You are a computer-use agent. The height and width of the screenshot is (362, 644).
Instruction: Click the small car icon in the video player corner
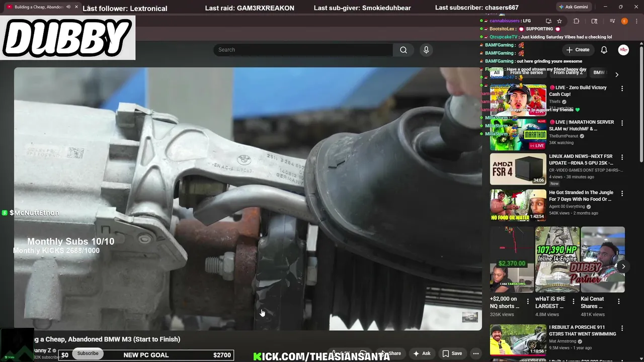[x=470, y=317]
